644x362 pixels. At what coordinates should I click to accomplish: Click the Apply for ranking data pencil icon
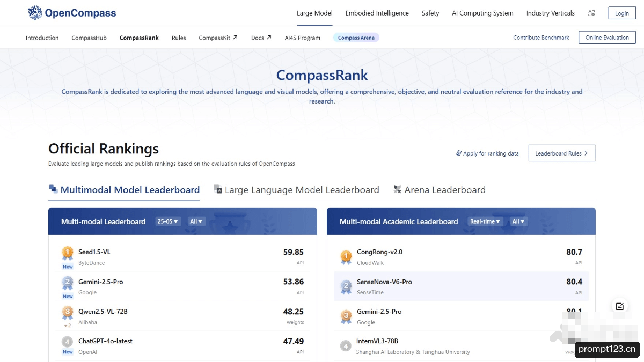click(458, 153)
